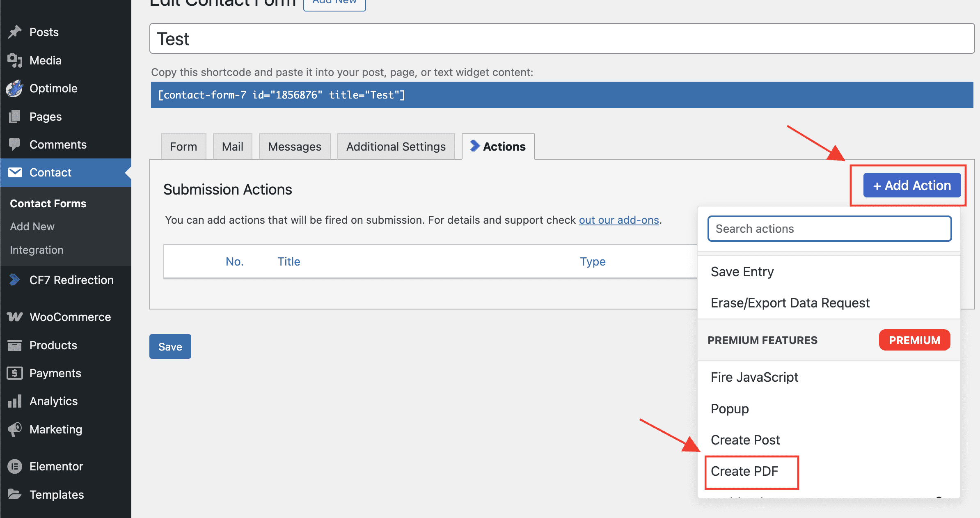Screen dimensions: 980x518
Task: Click the CF7 Redirection arrow icon
Action: point(15,280)
